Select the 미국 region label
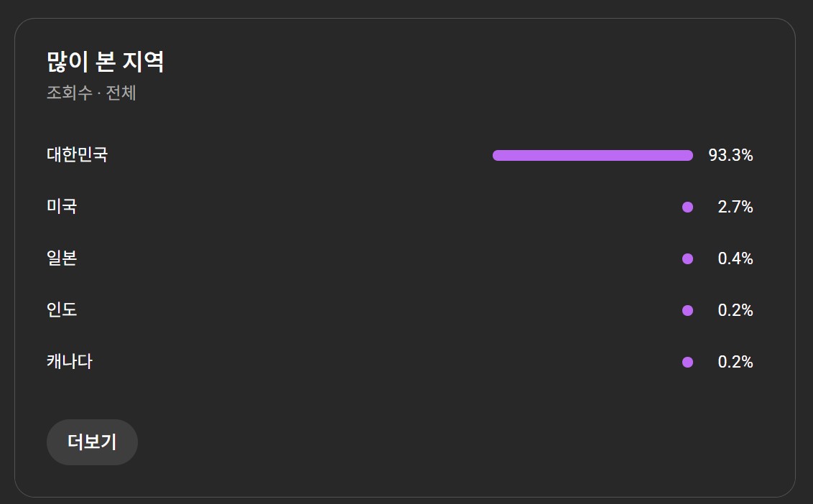 [62, 207]
